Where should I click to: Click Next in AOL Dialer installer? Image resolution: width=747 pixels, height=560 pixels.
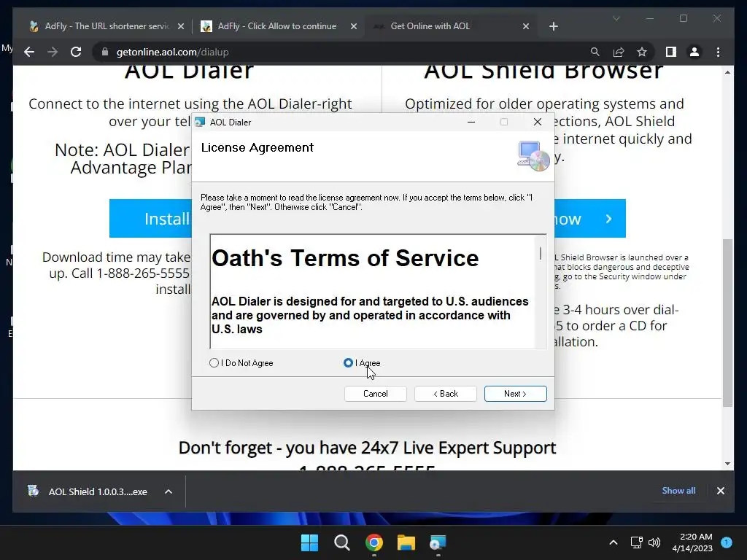click(516, 394)
